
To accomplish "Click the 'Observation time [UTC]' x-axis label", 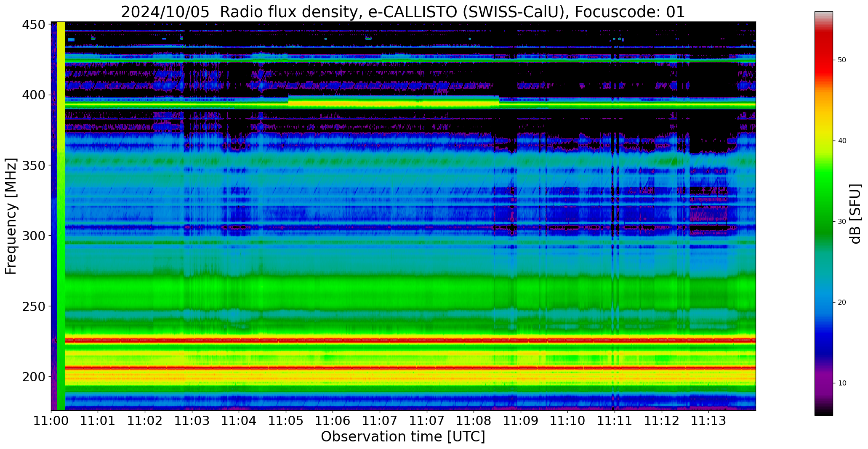I will click(403, 437).
